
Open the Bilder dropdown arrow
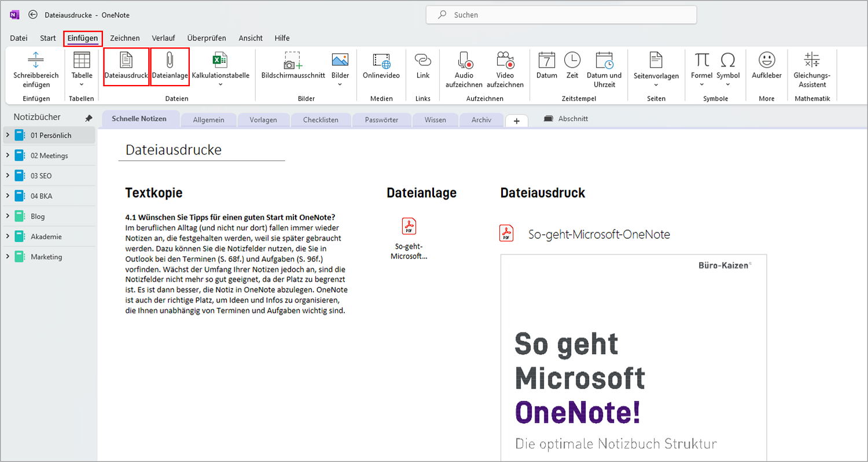pyautogui.click(x=340, y=84)
